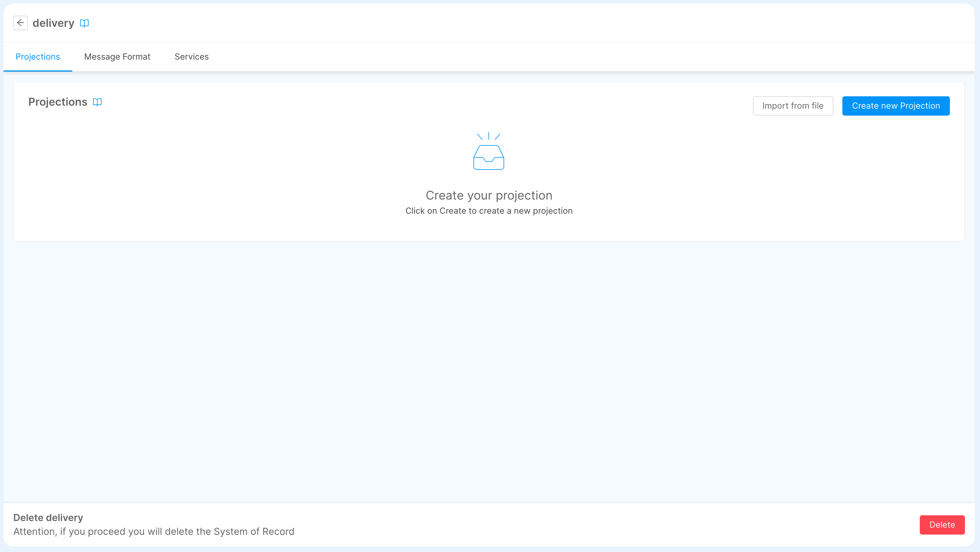Click the System of Record warning text
Screen dimensions: 980x552
coord(154,532)
